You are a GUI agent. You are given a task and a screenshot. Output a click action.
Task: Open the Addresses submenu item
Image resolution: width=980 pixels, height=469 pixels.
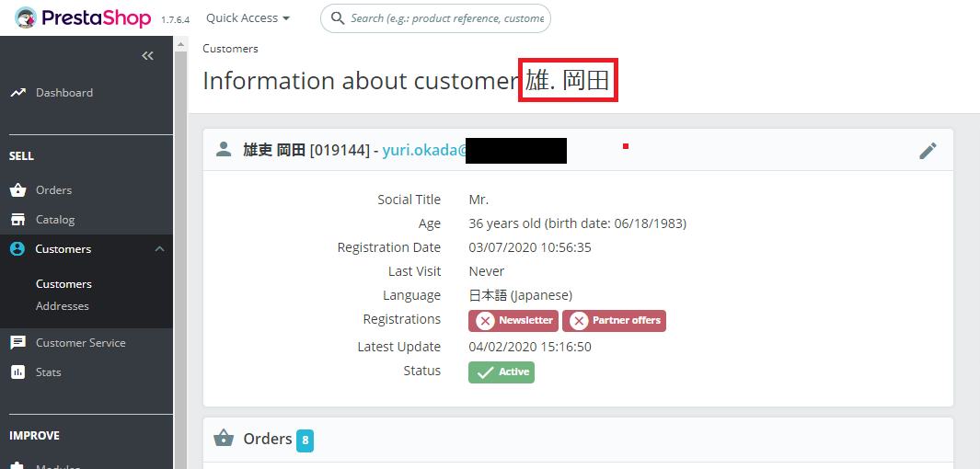click(63, 306)
